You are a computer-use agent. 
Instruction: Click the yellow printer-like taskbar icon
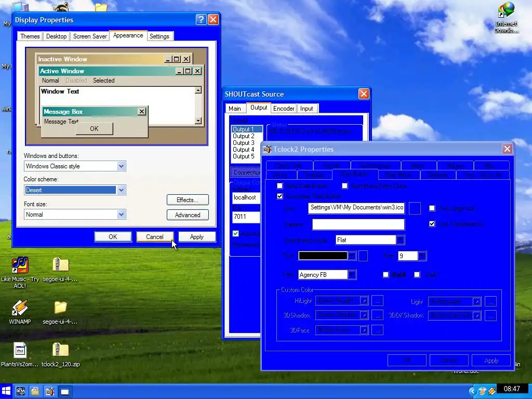click(35, 392)
